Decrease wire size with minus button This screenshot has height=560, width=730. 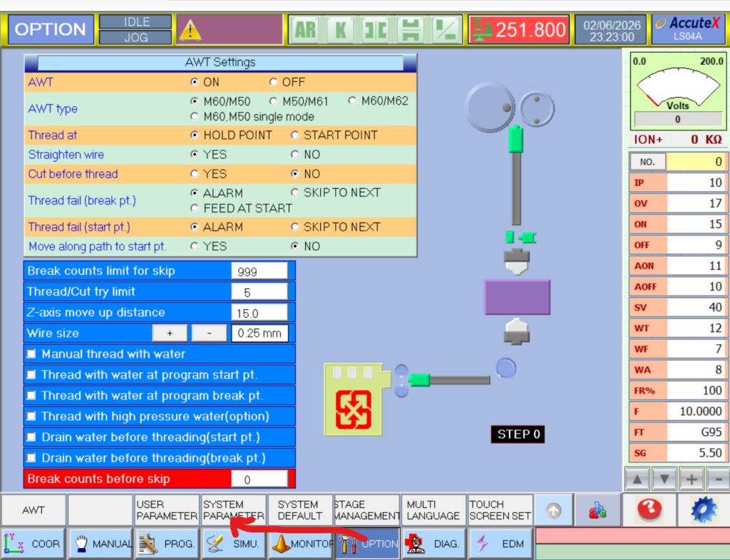[209, 333]
